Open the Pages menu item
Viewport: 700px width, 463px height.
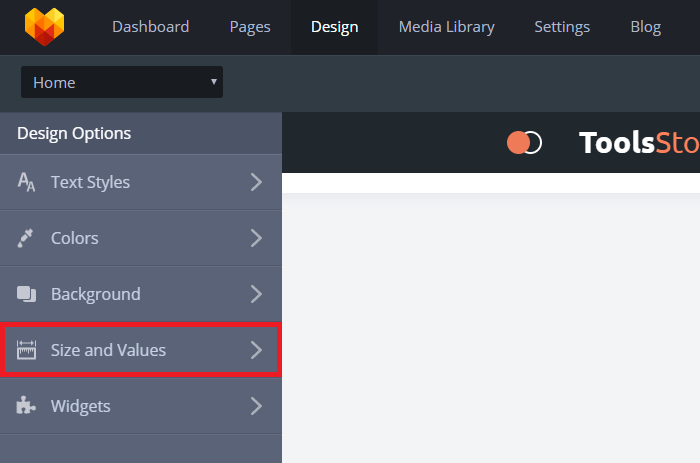click(x=250, y=27)
